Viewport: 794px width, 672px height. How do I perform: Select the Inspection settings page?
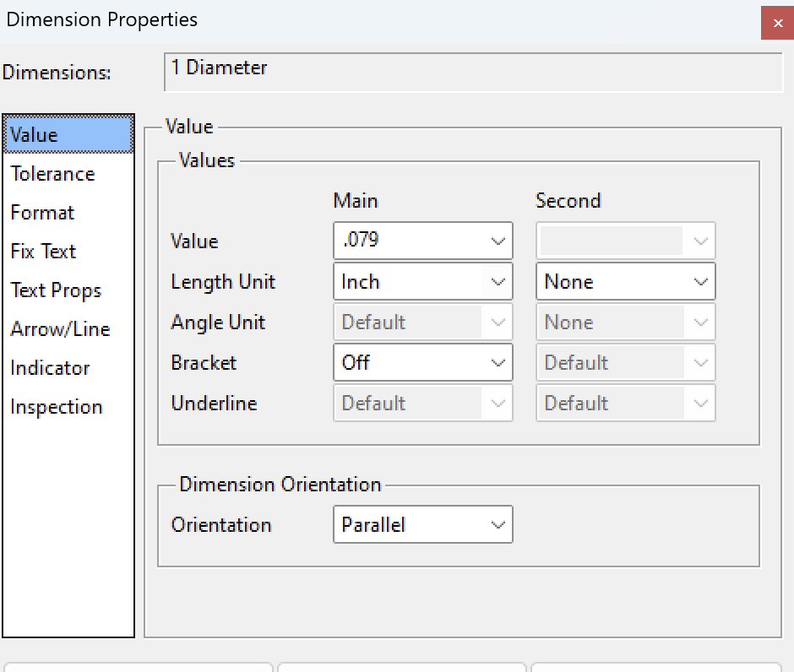[56, 406]
